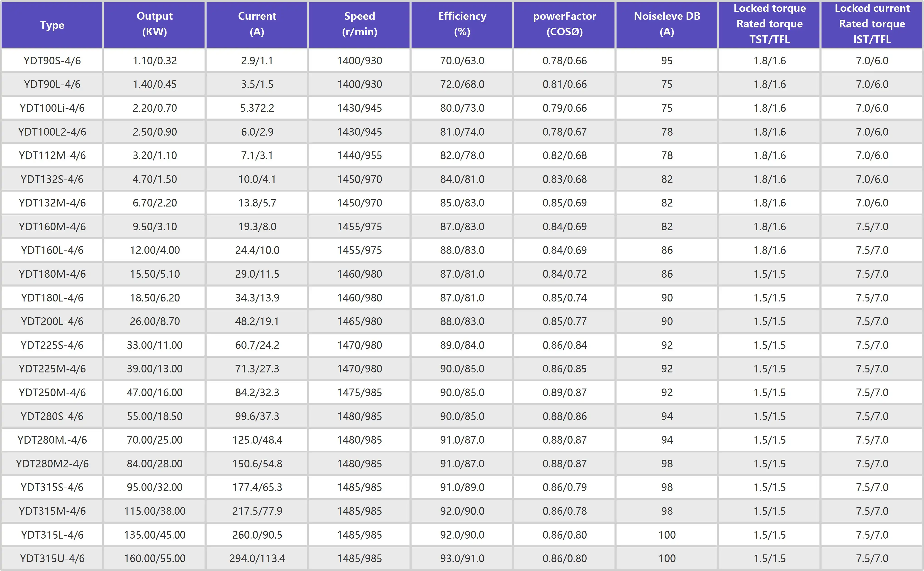Image resolution: width=924 pixels, height=571 pixels.
Task: Click output value 12.00/4.00
Action: point(154,250)
